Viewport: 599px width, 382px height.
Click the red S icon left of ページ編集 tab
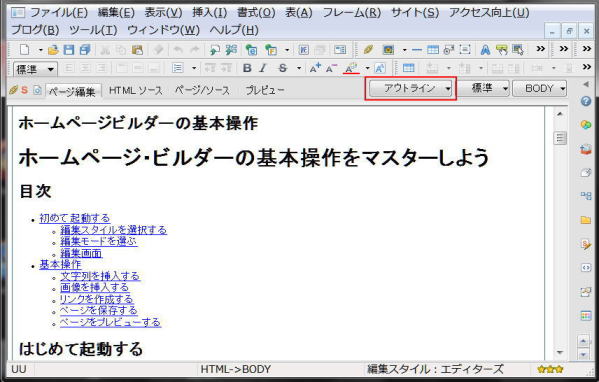[24, 90]
